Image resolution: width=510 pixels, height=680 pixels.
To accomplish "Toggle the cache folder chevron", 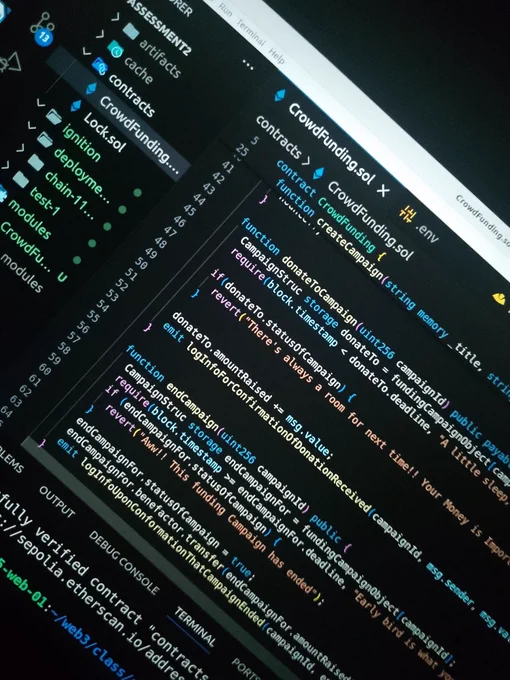I will (x=101, y=34).
